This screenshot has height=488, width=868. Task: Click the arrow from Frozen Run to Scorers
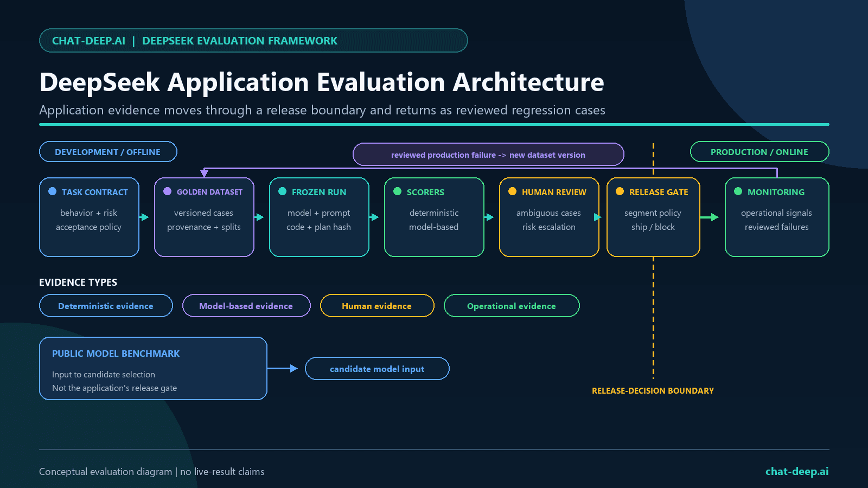[374, 217]
